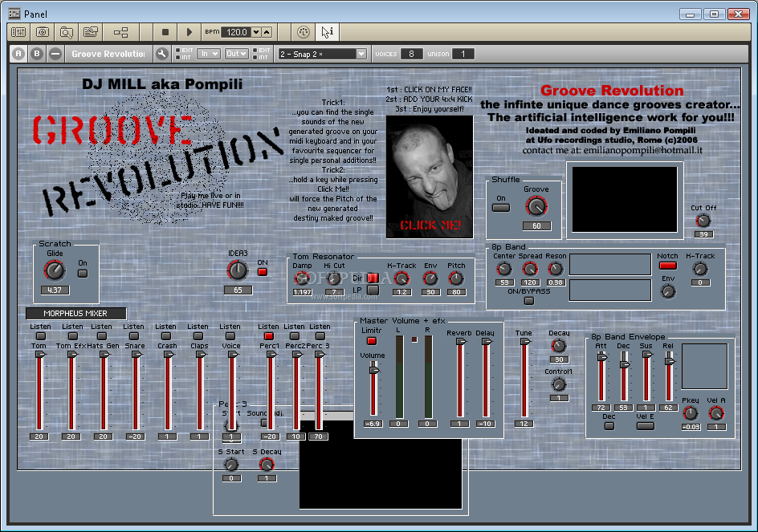Click the Unison value field

pyautogui.click(x=463, y=54)
